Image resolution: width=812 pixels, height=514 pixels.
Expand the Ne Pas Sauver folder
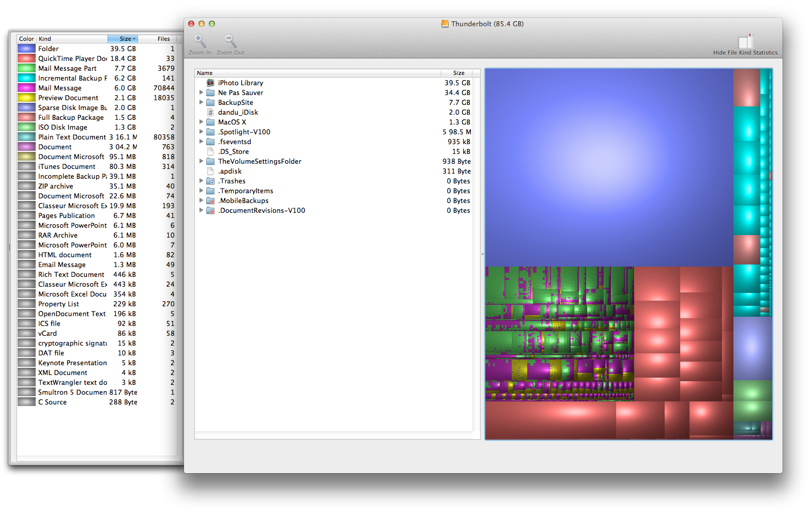click(201, 92)
